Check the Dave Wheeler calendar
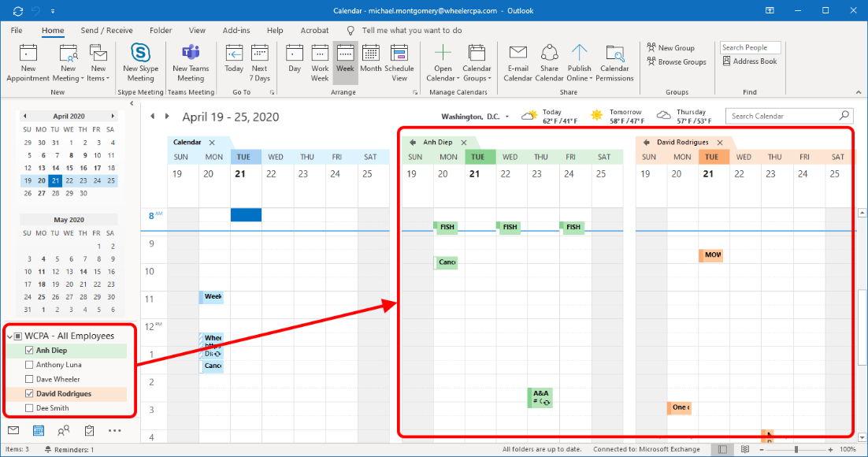This screenshot has height=457, width=868. 29,379
